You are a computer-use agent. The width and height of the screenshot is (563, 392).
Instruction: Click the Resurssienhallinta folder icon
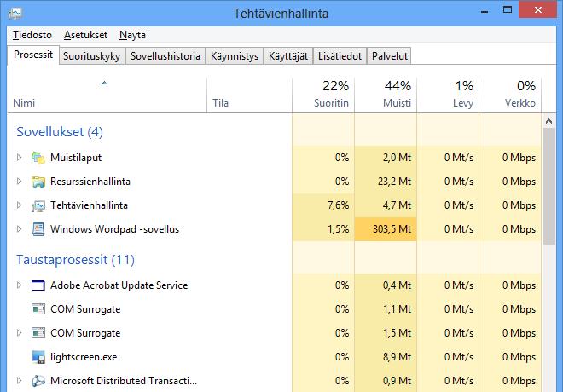pyautogui.click(x=38, y=182)
